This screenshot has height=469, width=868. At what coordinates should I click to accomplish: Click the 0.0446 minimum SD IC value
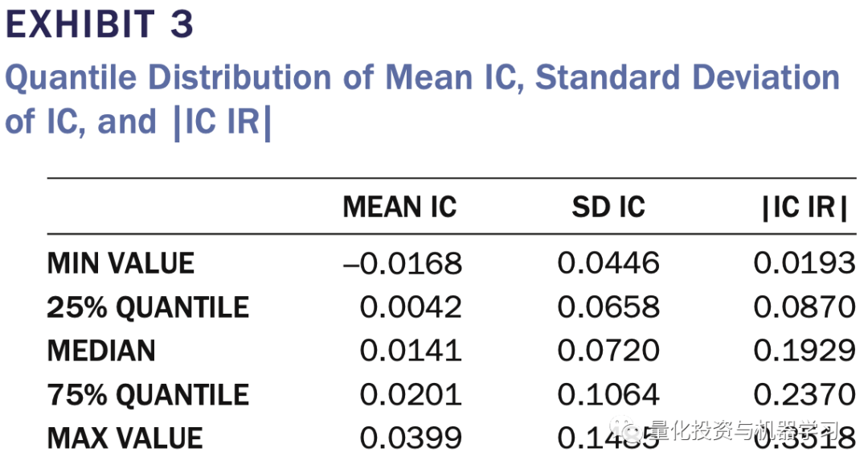(x=608, y=263)
